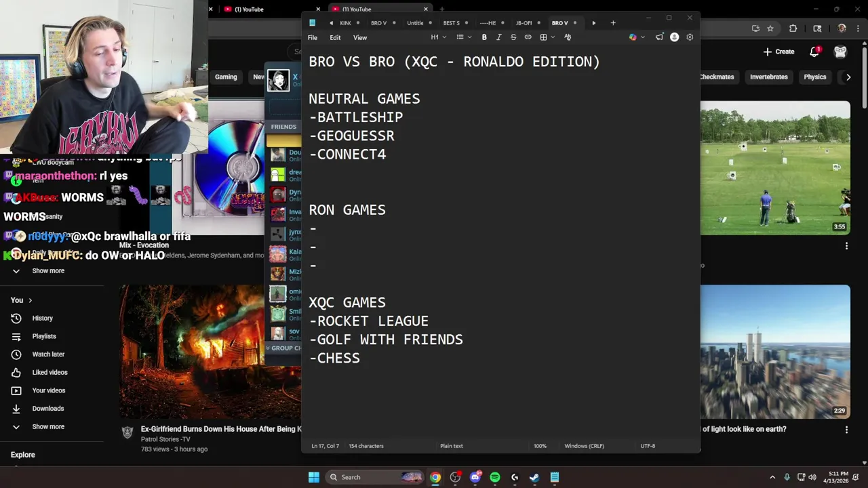Open Discord from the taskbar
Viewport: 868px width, 488px height.
point(475,477)
